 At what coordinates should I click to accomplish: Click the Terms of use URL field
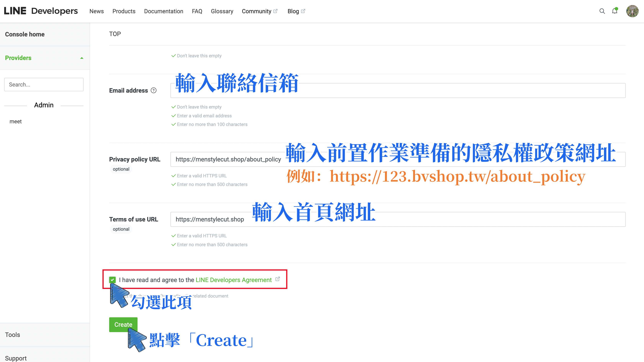tap(398, 219)
